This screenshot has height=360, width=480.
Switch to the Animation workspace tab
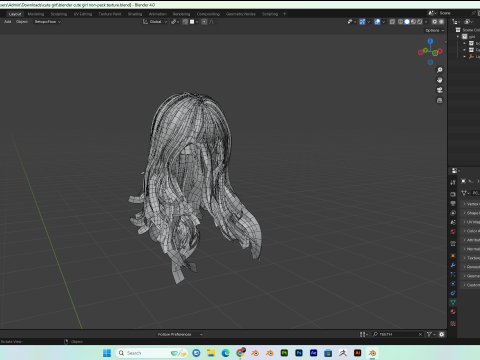click(x=158, y=14)
